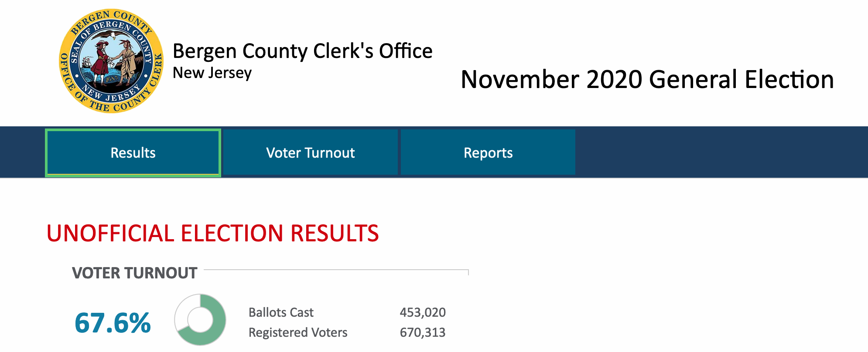868x352 pixels.
Task: Click the Registered Voters label
Action: coord(298,332)
